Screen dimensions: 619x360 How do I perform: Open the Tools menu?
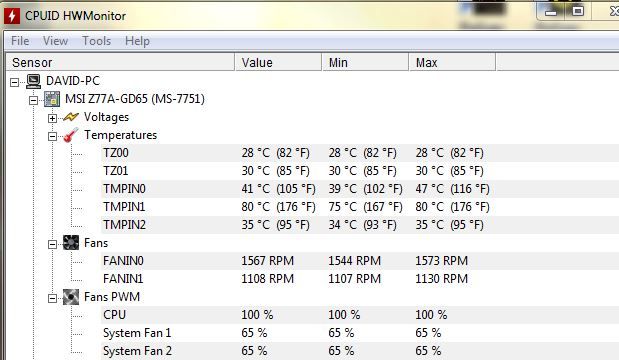96,41
